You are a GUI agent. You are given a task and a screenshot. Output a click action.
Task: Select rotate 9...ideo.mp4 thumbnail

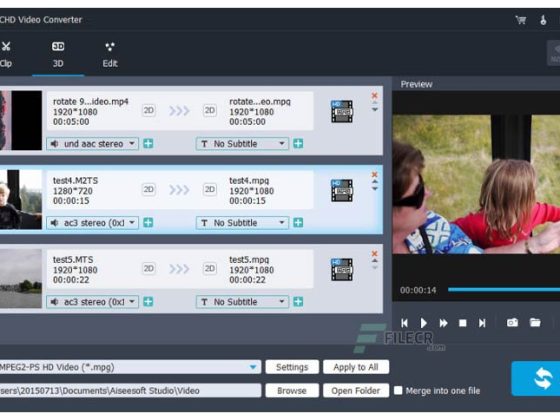click(x=21, y=120)
